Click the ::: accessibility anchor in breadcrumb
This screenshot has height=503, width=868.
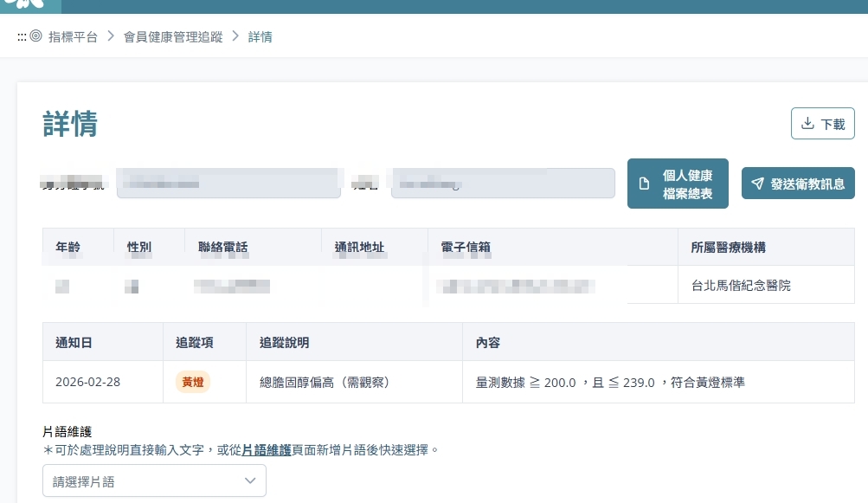click(x=22, y=37)
